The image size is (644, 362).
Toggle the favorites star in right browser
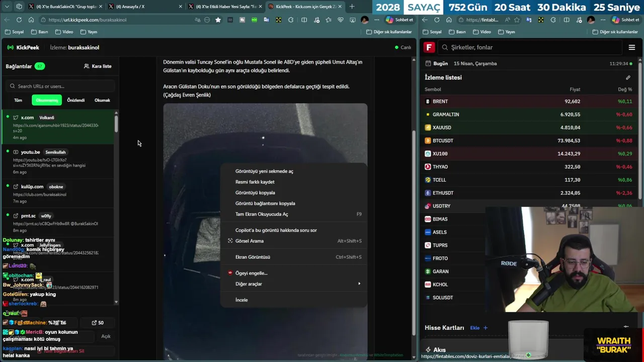click(x=517, y=20)
